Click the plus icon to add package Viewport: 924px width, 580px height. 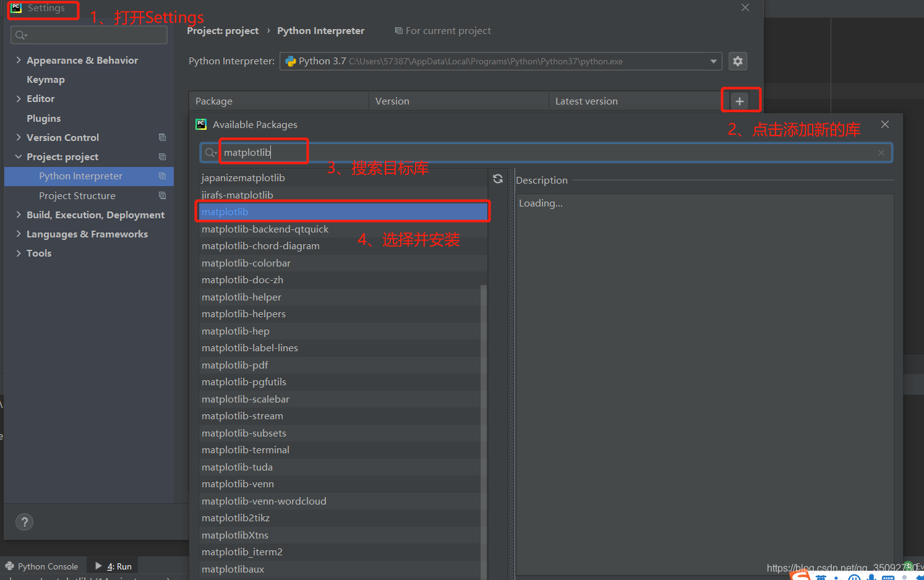(739, 101)
